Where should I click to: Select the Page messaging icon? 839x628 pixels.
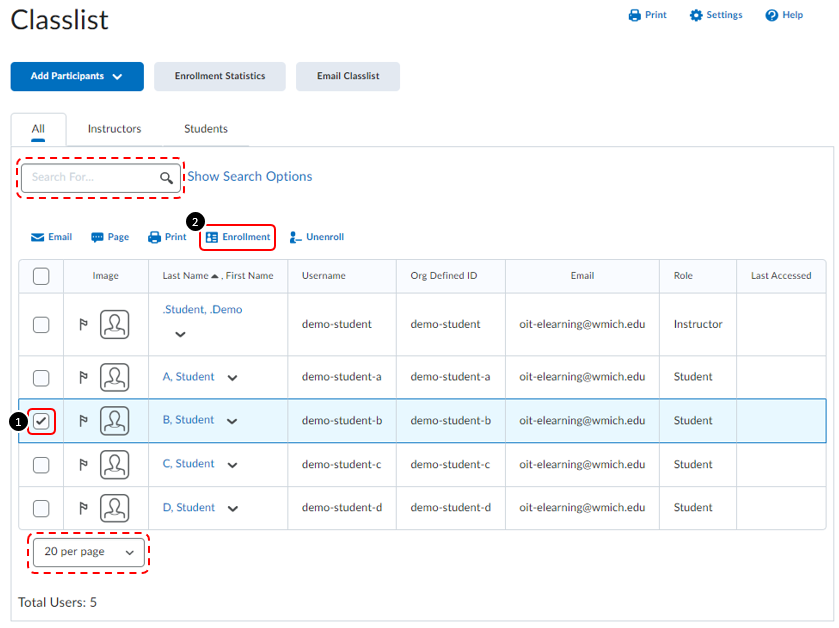click(x=110, y=237)
